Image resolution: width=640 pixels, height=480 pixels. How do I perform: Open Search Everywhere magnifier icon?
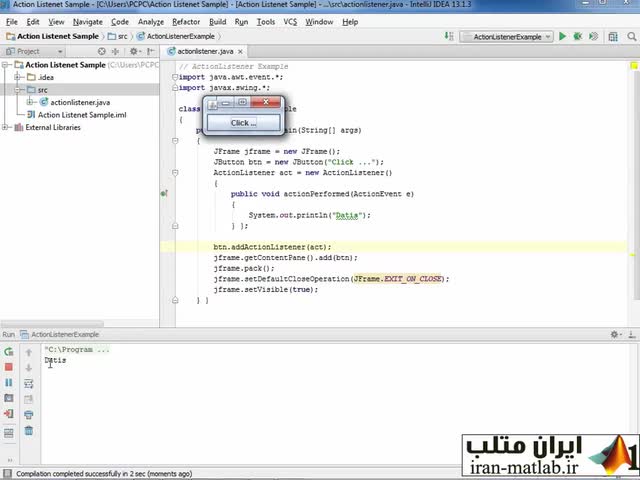pos(632,36)
